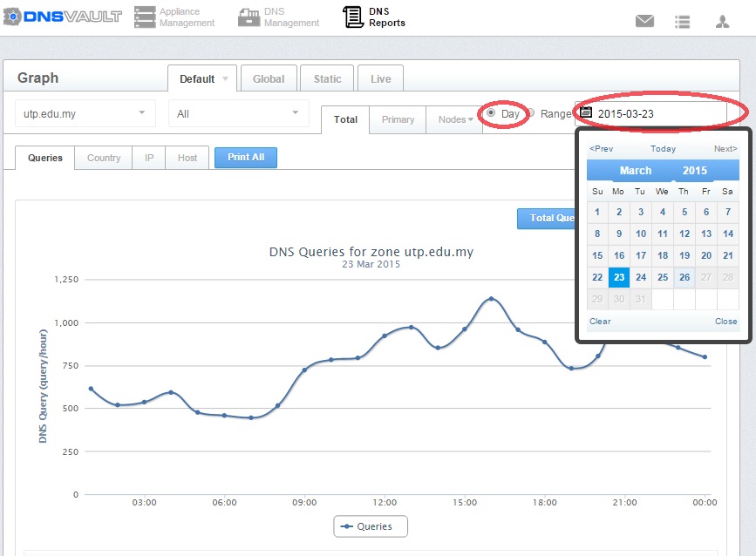Open the utp.edu.my zone dropdown
Viewport: 756px width, 556px height.
pos(85,113)
